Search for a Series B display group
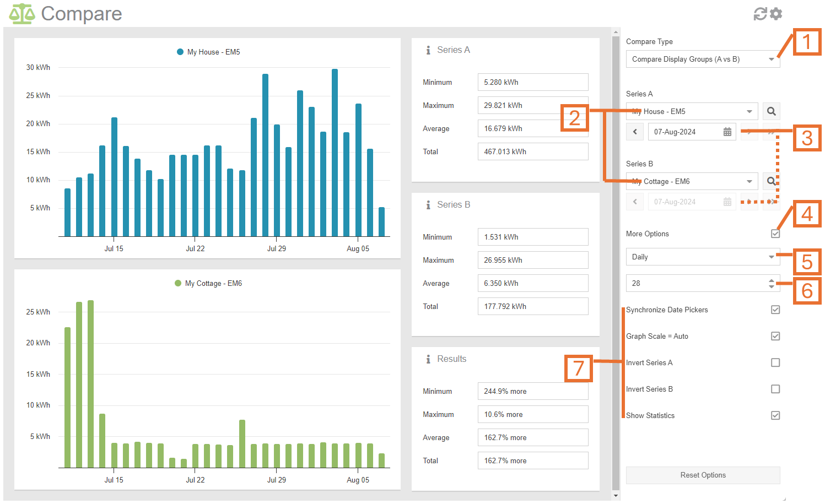825x504 pixels. pyautogui.click(x=772, y=181)
